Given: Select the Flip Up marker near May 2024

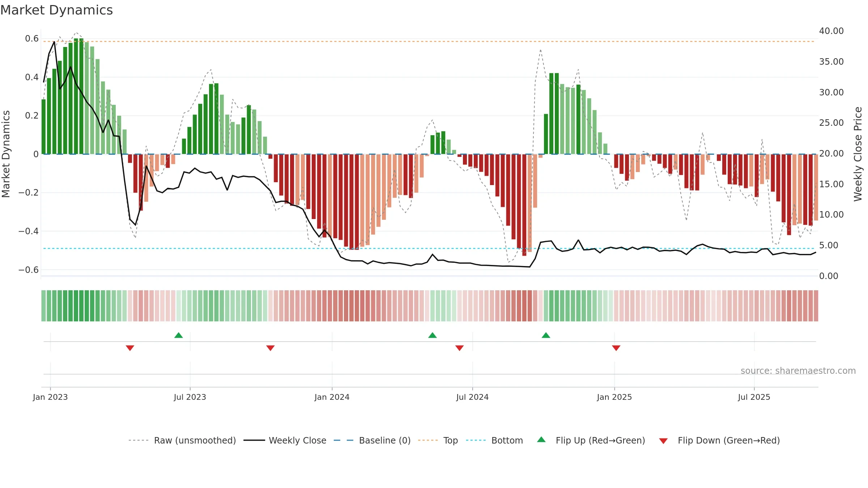Looking at the screenshot, I should [433, 335].
